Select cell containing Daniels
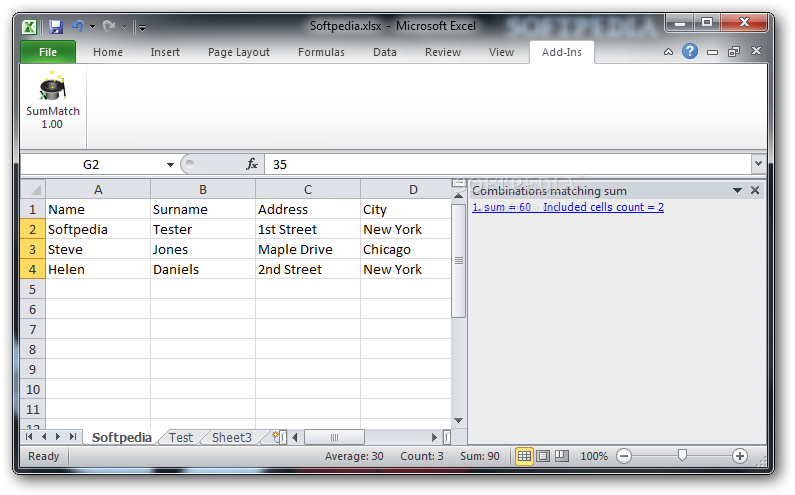 pyautogui.click(x=203, y=269)
